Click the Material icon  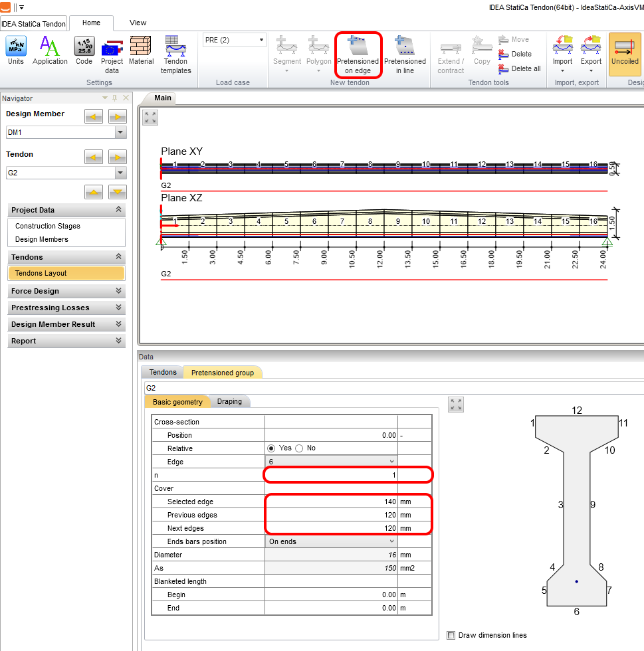[141, 50]
